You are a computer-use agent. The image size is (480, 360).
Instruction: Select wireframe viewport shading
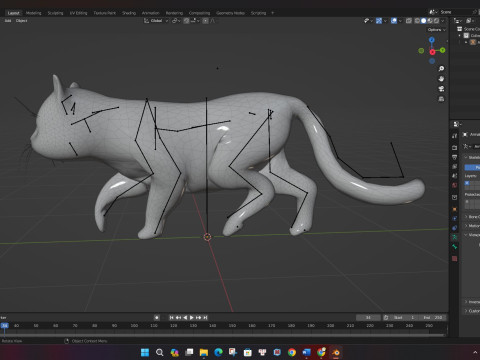click(x=417, y=21)
